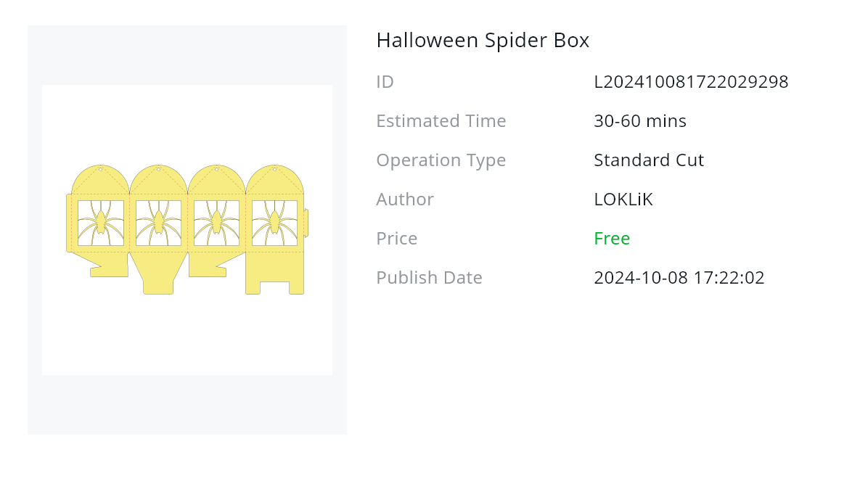
Task: Click the green Free price text
Action: point(611,239)
